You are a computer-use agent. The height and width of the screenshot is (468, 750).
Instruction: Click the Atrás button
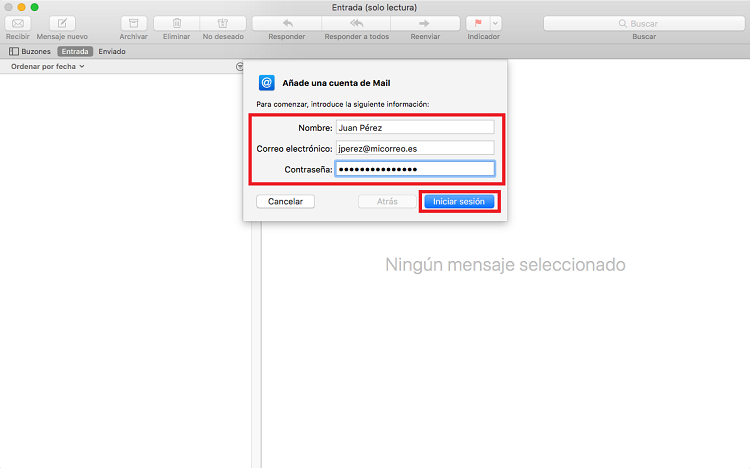387,201
